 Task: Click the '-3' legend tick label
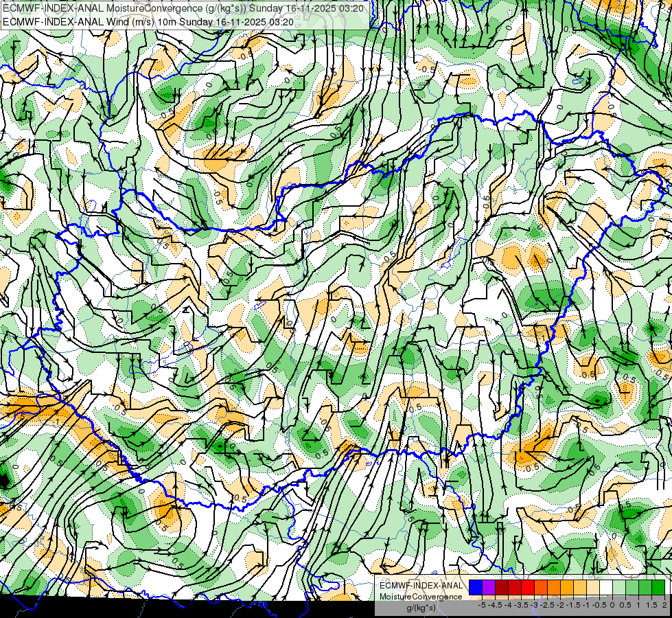tap(535, 605)
